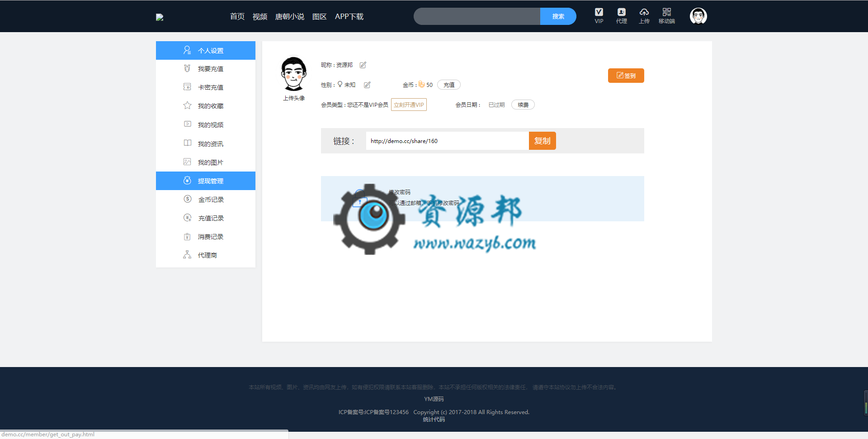The height and width of the screenshot is (439, 868).
Task: Open 金币记录 sidebar item
Action: (x=206, y=200)
